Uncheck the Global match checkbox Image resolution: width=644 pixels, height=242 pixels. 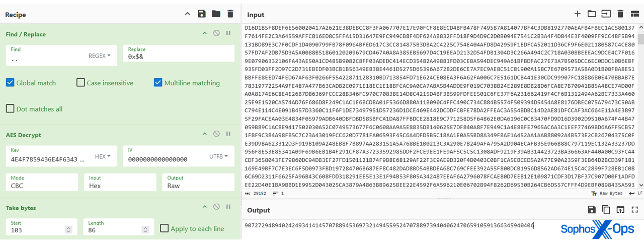pyautogui.click(x=10, y=83)
